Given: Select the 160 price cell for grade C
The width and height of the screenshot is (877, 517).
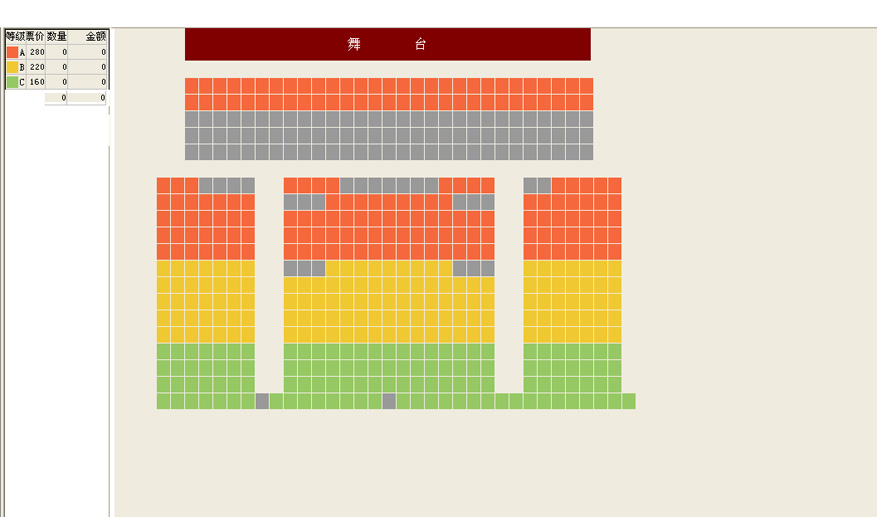Looking at the screenshot, I should click(x=36, y=82).
